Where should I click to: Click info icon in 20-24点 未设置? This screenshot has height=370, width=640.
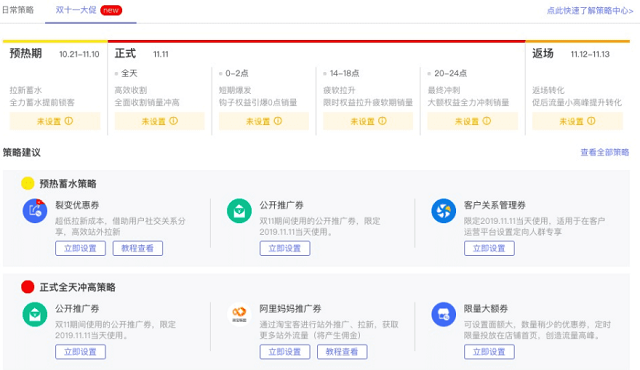pyautogui.click(x=487, y=121)
